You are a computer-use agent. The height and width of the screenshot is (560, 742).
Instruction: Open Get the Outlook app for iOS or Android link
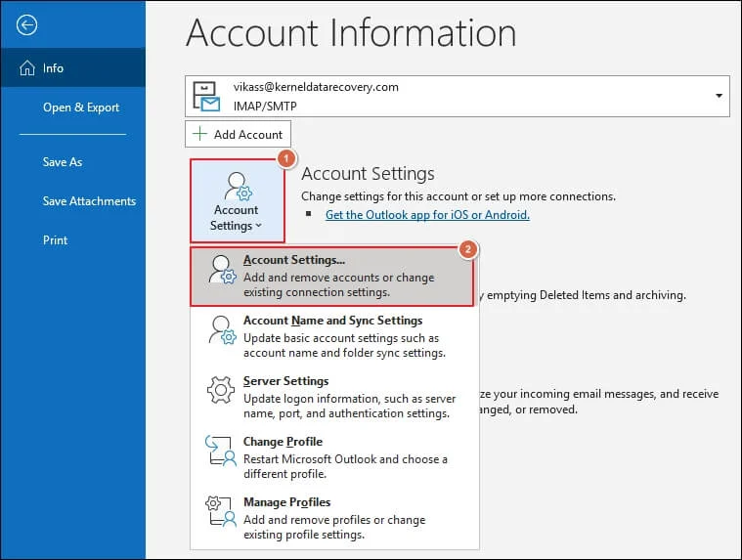pos(427,215)
